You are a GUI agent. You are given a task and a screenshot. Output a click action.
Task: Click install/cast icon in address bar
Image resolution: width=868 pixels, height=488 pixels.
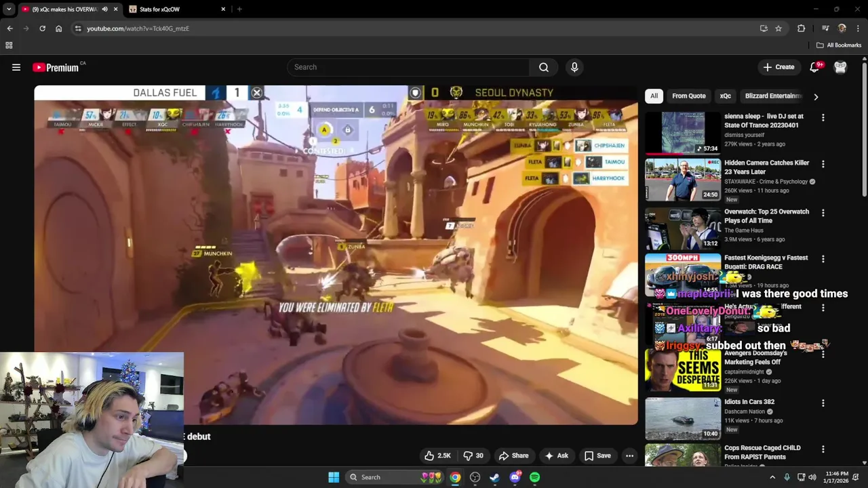coord(764,28)
